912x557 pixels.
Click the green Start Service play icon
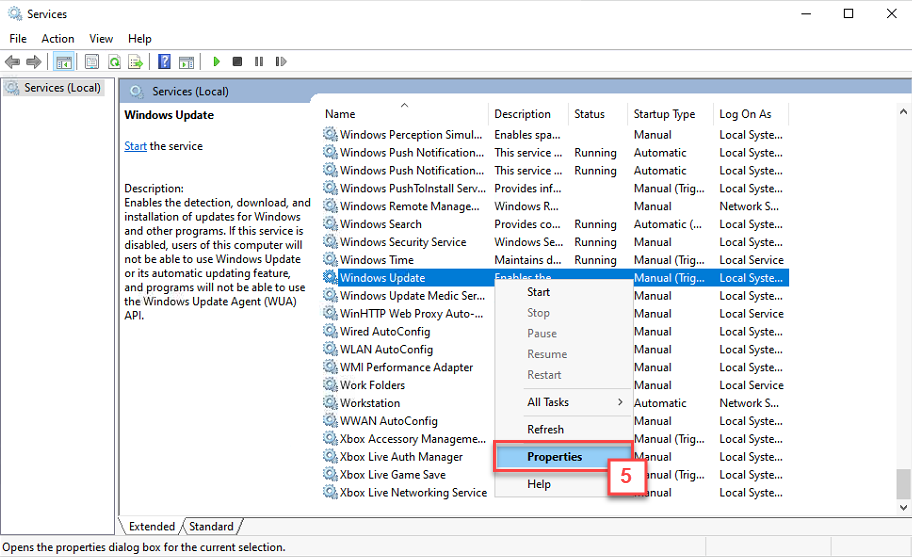[216, 62]
